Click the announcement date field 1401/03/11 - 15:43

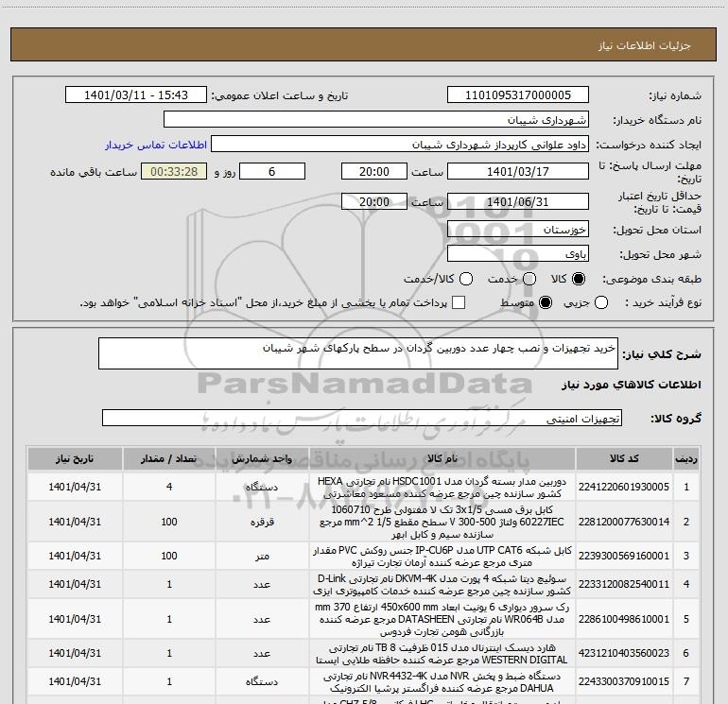pyautogui.click(x=136, y=94)
